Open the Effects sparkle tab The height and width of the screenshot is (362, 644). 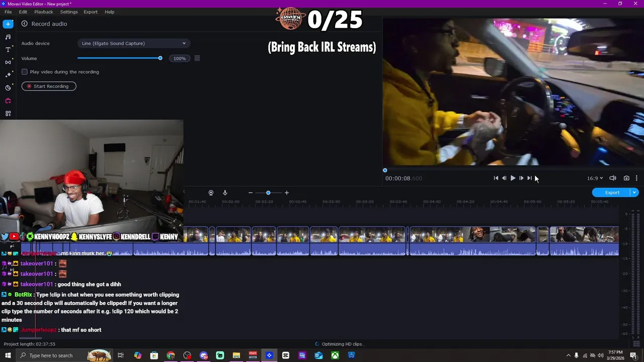coord(8,75)
